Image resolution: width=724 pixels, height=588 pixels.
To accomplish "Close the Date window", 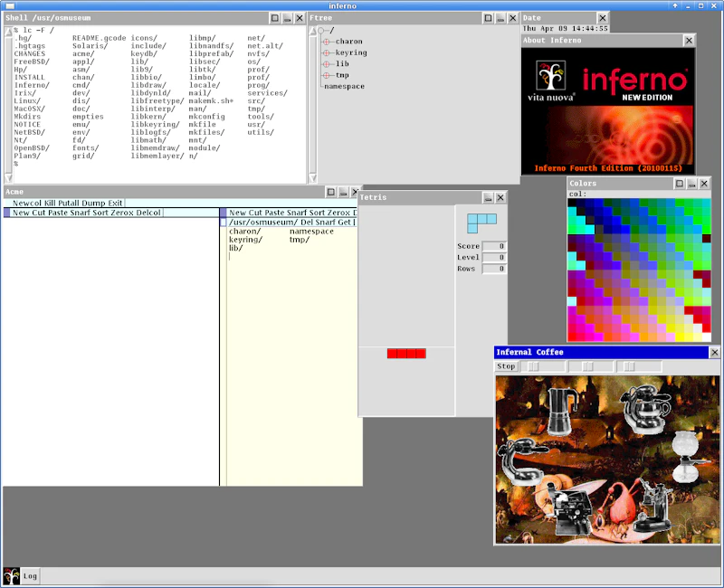I will click(x=603, y=18).
